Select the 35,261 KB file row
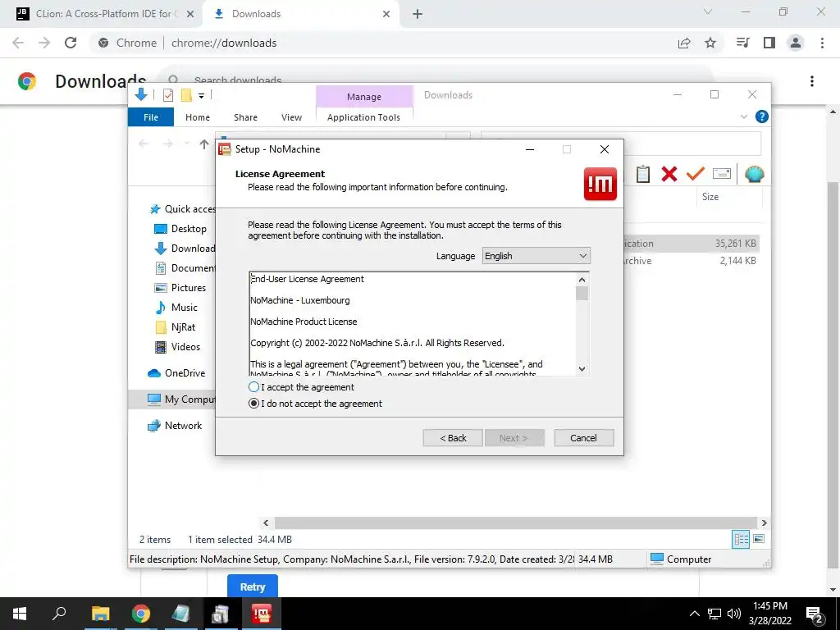This screenshot has width=840, height=630. click(x=691, y=243)
